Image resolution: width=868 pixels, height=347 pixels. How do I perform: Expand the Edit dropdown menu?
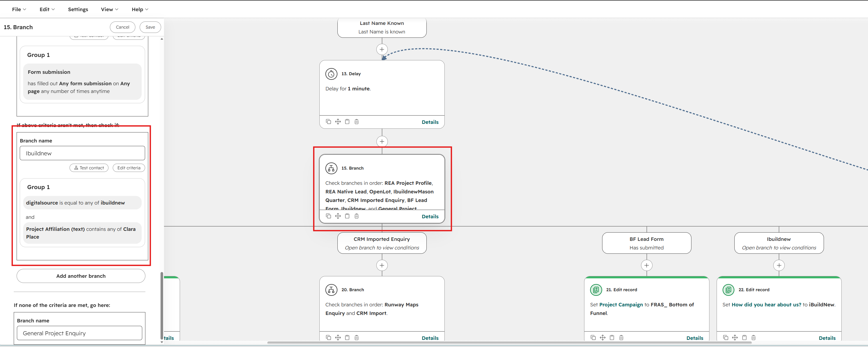click(47, 9)
